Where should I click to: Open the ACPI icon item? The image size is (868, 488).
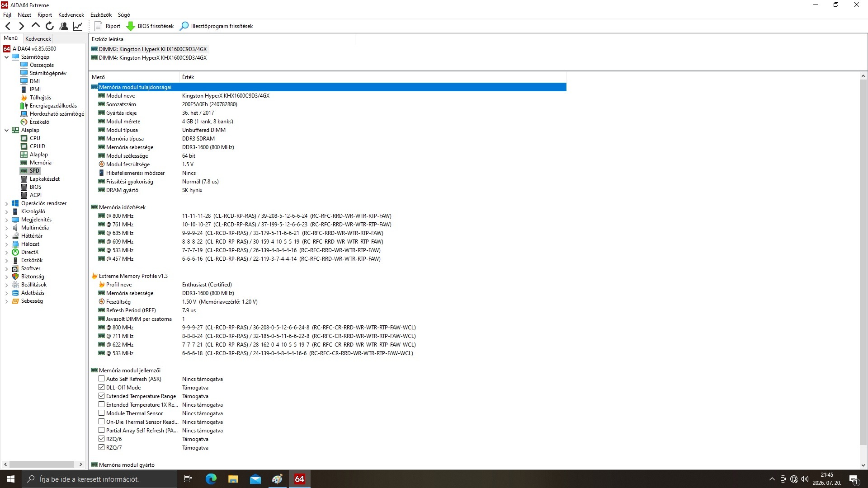24,195
